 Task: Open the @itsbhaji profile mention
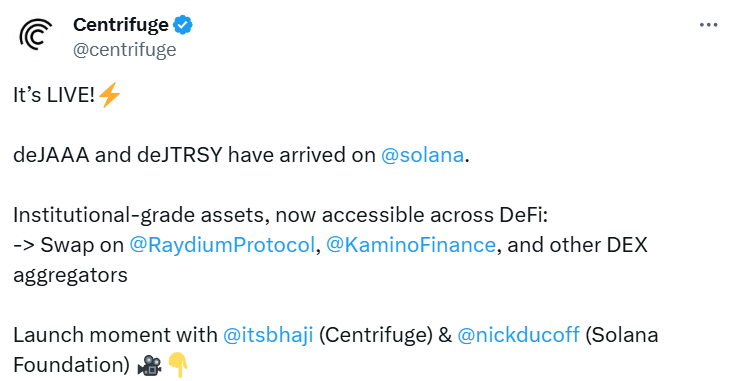point(268,335)
